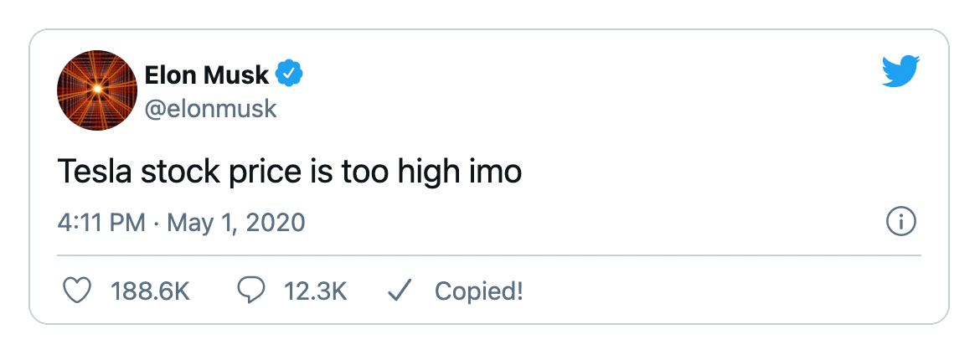Click the blue verified badge

pyautogui.click(x=290, y=75)
